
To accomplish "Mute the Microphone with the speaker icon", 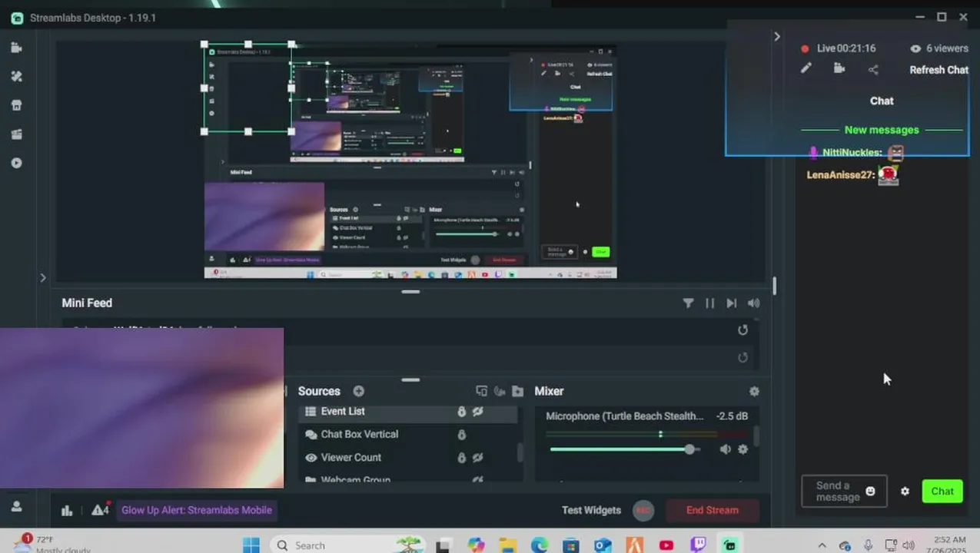I will (x=725, y=449).
